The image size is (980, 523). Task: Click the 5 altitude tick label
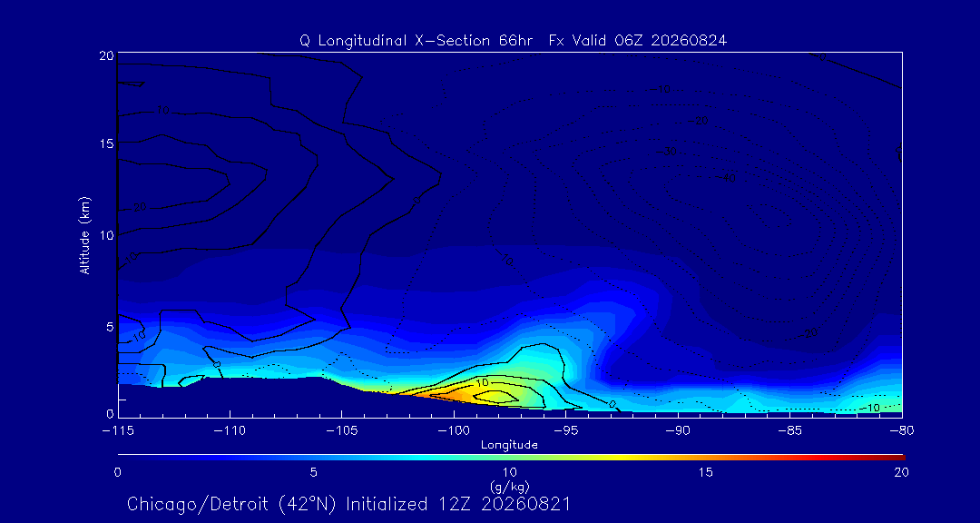(x=110, y=327)
